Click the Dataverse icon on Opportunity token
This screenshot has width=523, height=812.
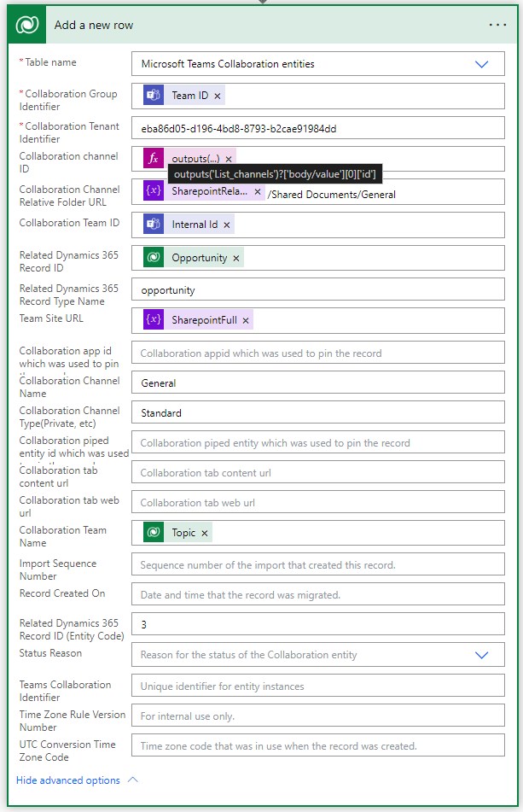point(154,257)
